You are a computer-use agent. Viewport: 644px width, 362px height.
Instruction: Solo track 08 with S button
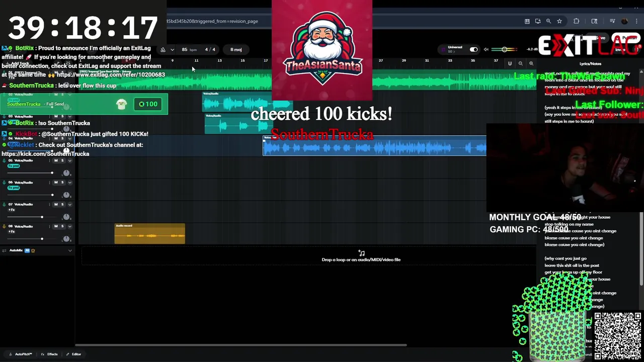click(x=62, y=226)
